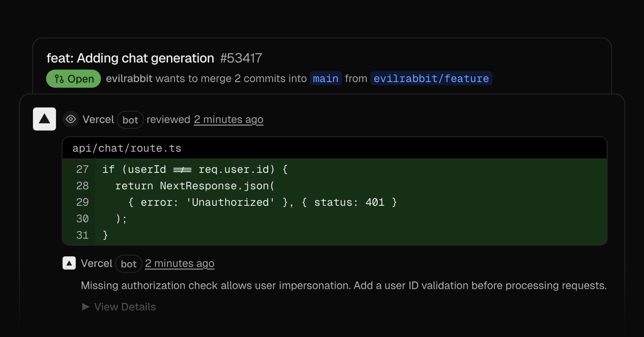Viewport: 644px width, 337px height.
Task: Click the 2 minutes ago timestamp on the comment
Action: (180, 263)
